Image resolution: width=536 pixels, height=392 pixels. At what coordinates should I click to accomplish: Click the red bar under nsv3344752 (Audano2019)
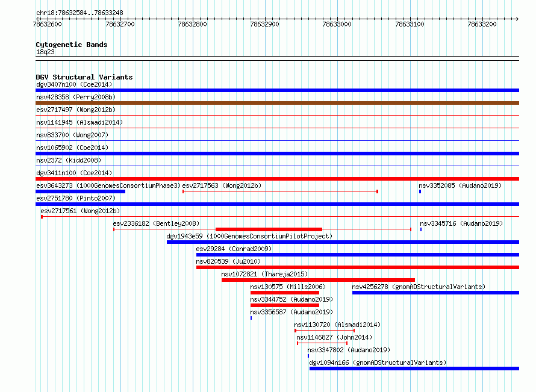coord(285,305)
